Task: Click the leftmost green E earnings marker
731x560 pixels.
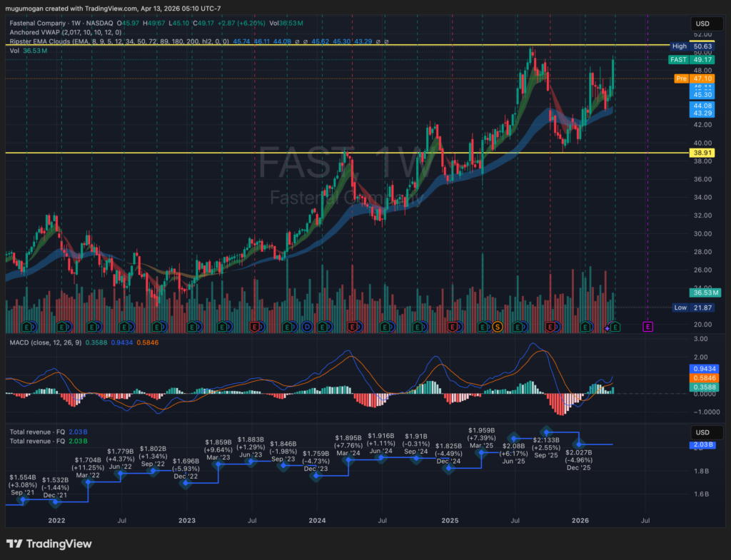Action: (x=27, y=327)
